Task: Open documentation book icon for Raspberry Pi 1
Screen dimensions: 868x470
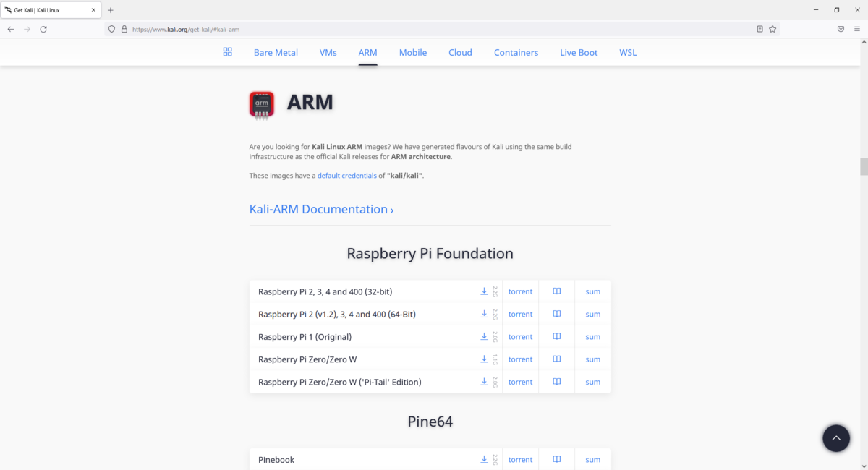Action: (x=557, y=336)
